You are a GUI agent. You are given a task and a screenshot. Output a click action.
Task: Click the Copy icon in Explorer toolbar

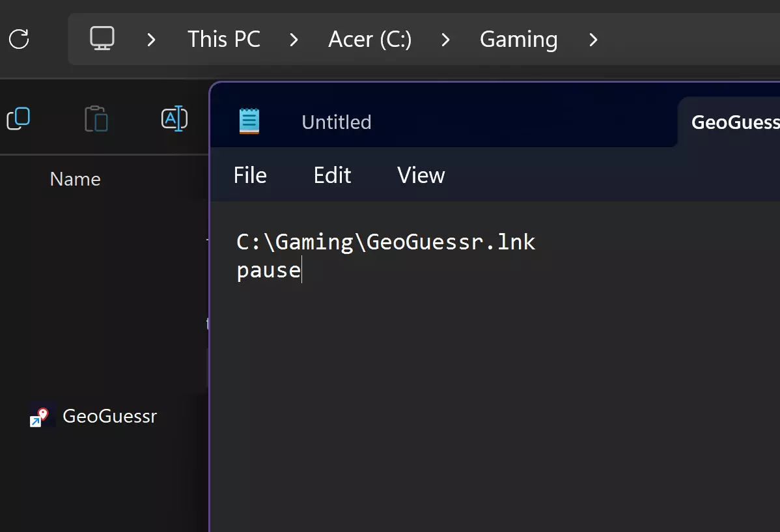18,119
